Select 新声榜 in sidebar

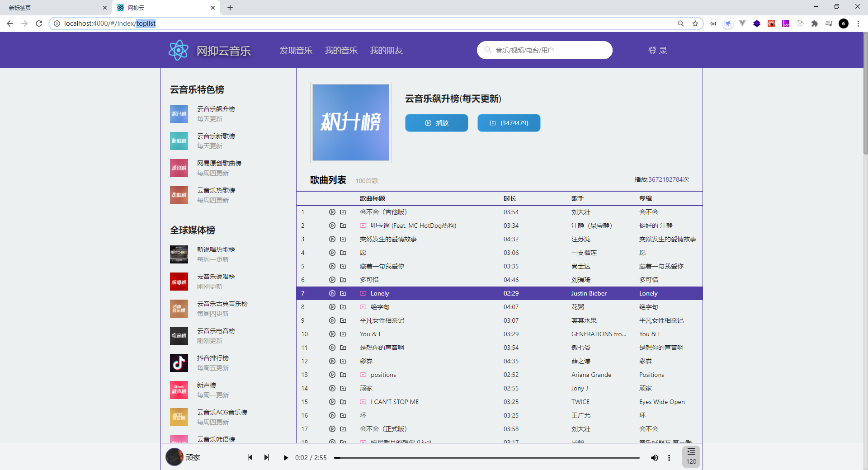pos(206,385)
